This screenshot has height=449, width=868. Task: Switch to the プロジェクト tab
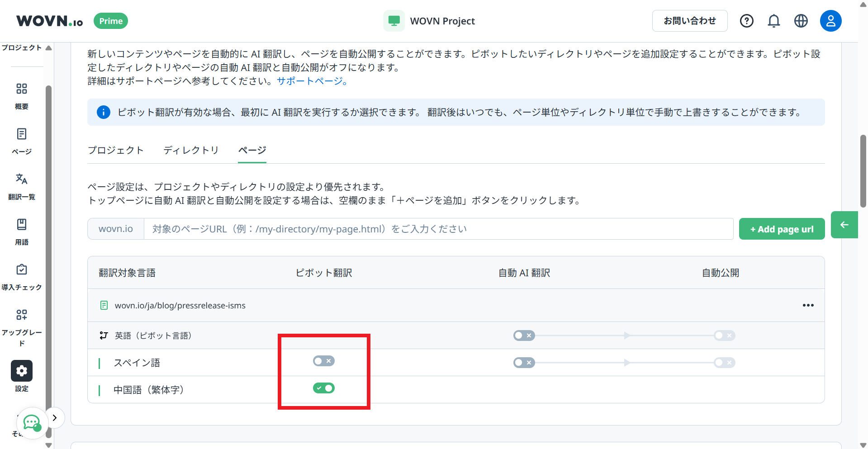point(116,150)
